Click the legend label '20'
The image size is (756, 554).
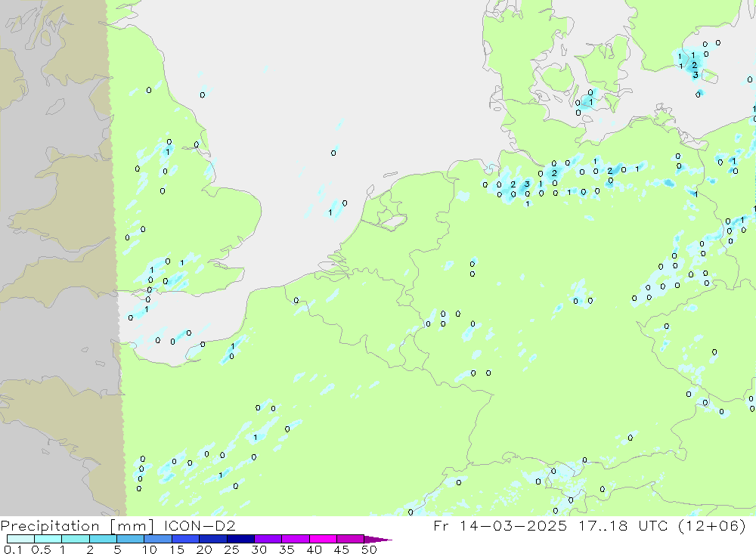pyautogui.click(x=204, y=549)
